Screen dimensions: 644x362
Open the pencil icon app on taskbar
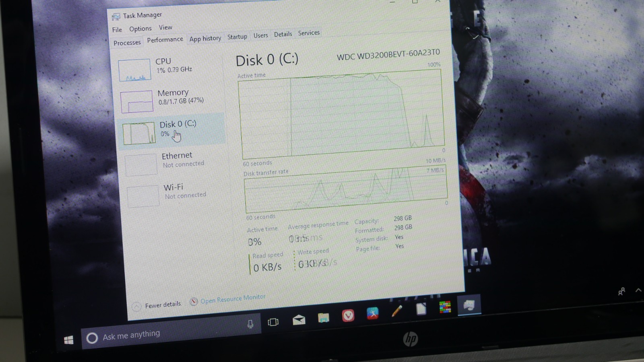[x=397, y=311]
